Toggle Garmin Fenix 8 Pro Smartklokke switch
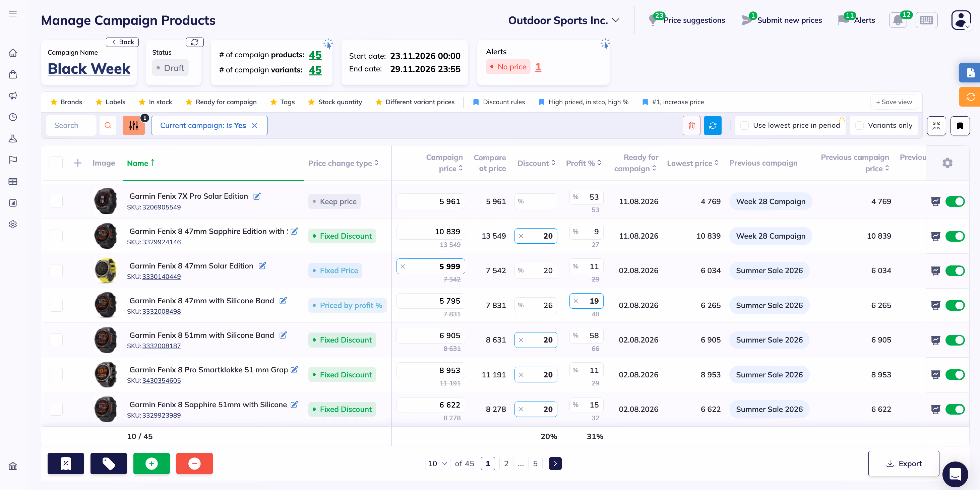 (x=955, y=375)
